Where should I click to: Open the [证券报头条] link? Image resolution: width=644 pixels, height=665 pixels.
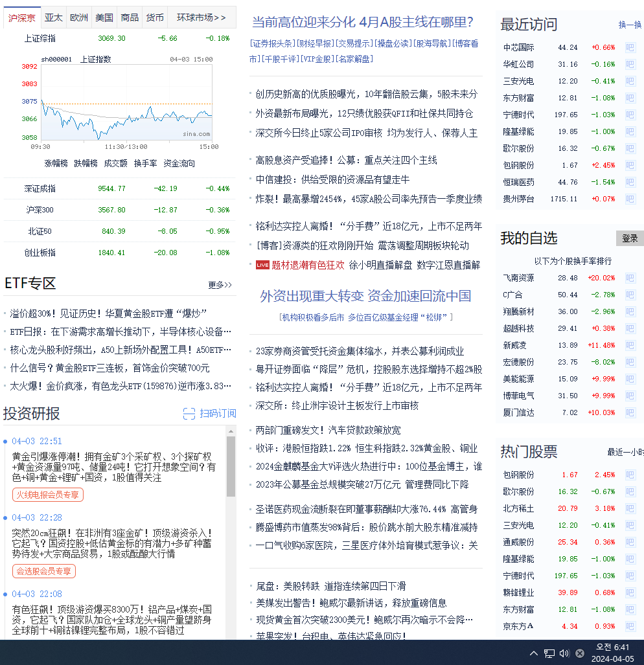(x=272, y=43)
